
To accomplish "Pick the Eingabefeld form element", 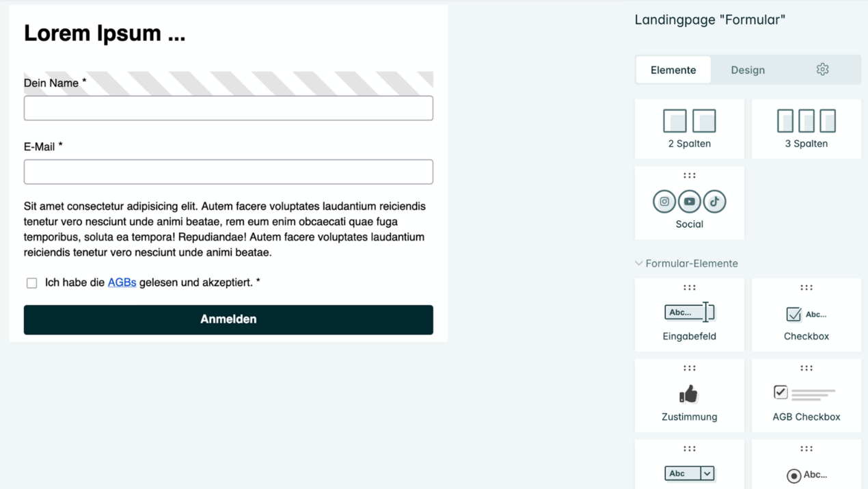I will [689, 315].
